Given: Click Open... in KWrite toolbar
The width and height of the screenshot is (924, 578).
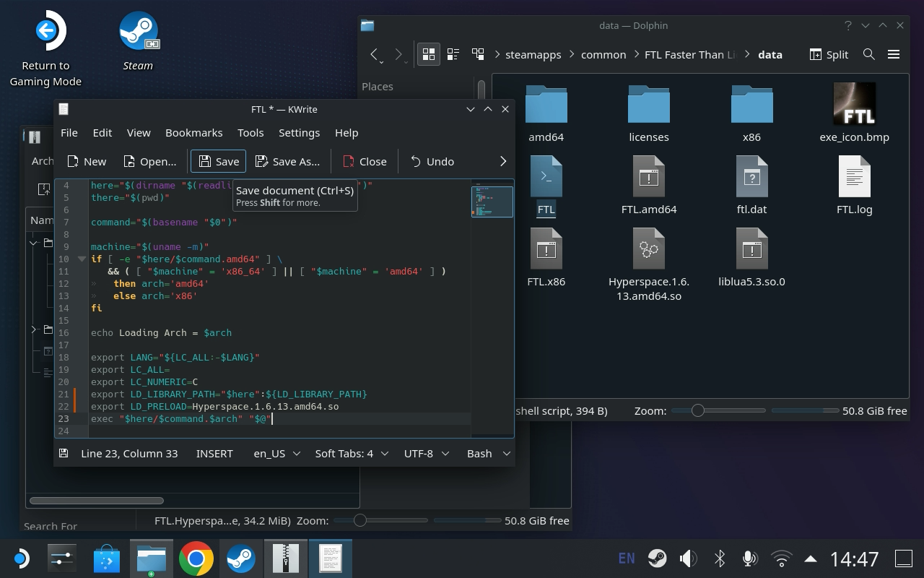Looking at the screenshot, I should [149, 161].
